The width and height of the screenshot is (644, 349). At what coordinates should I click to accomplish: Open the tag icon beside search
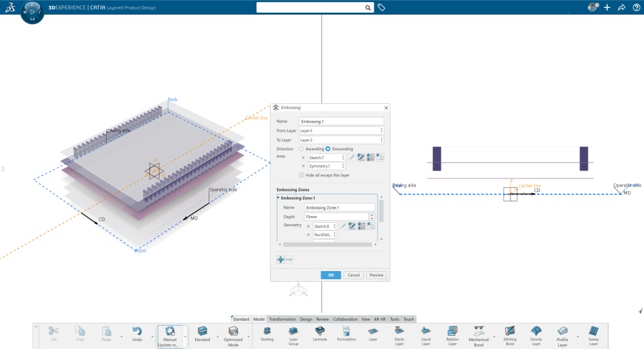tap(381, 7)
